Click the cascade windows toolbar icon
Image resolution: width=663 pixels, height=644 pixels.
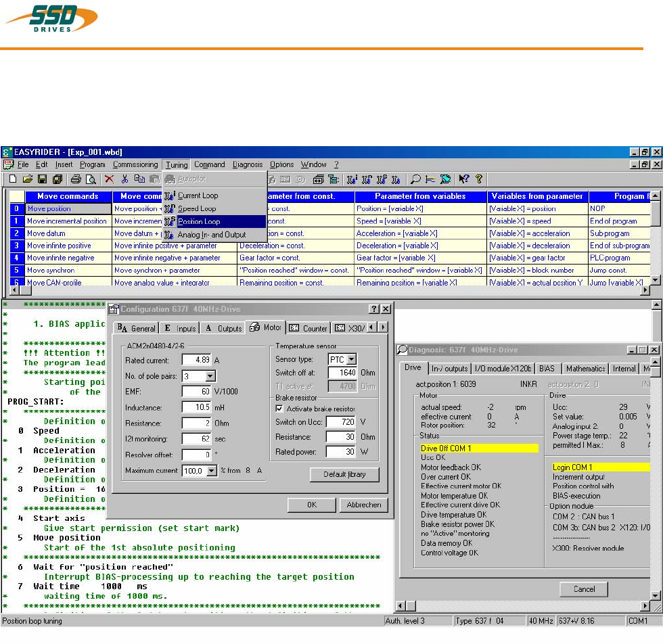(319, 179)
